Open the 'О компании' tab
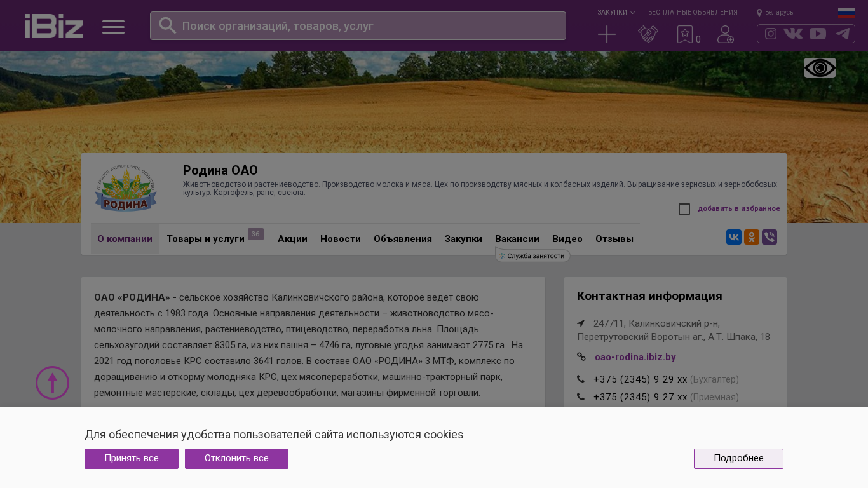This screenshot has width=868, height=488. coord(125,239)
